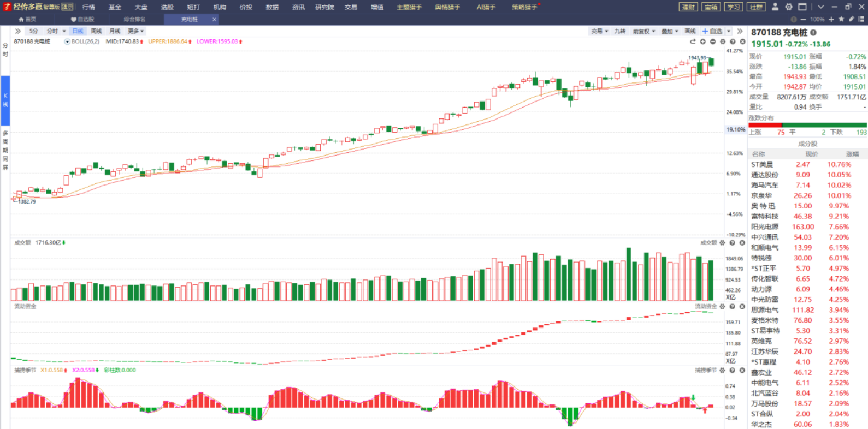This screenshot has width=868, height=429.
Task: Switch chart period to 周线 weekly
Action: tap(96, 31)
